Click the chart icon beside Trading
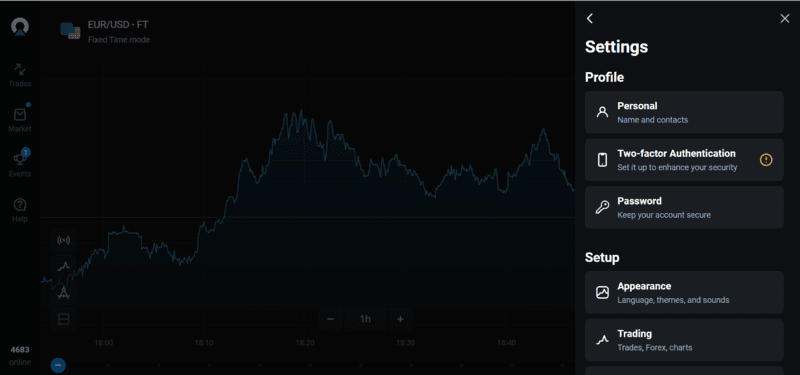Screen dimensions: 800x375 click(x=603, y=340)
